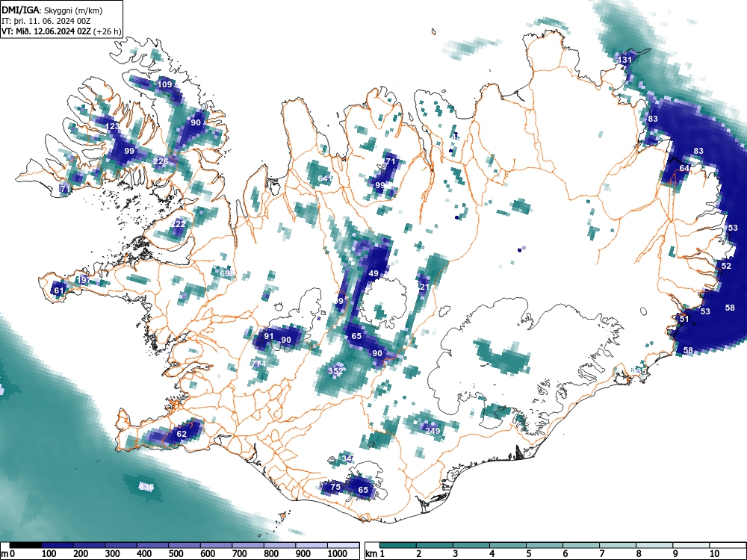Click the visibility value 34 in the south
Viewport: 747px width, 560px height.
(x=347, y=459)
